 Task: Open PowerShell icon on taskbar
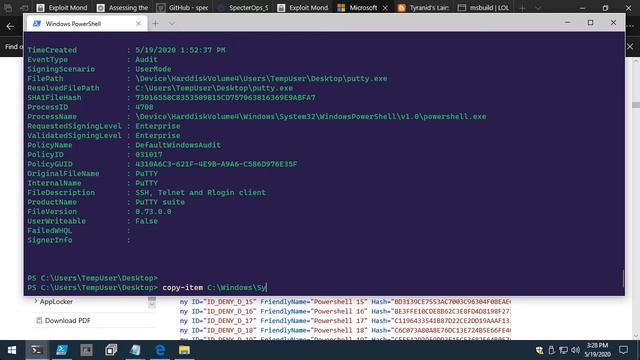point(62,350)
